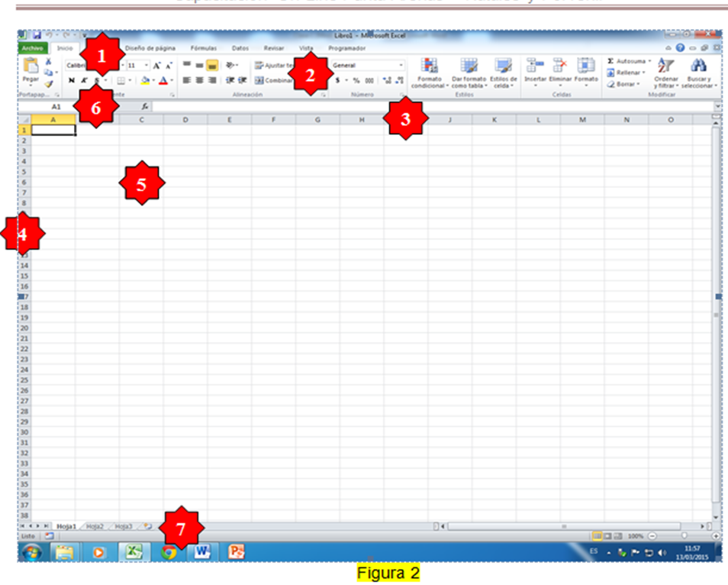The width and height of the screenshot is (728, 585).
Task: Toggle underline with the S button
Action: 97,80
